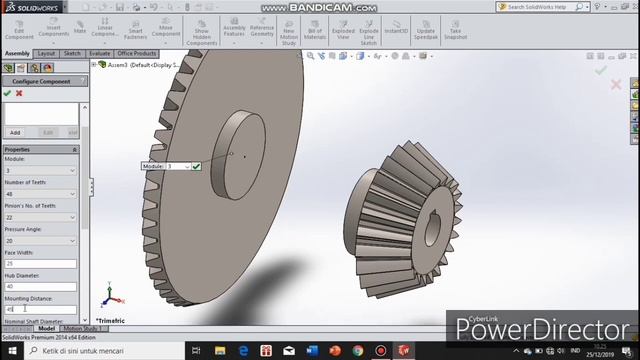Collapse the Properties section
640x360 pixels.
tap(74, 150)
